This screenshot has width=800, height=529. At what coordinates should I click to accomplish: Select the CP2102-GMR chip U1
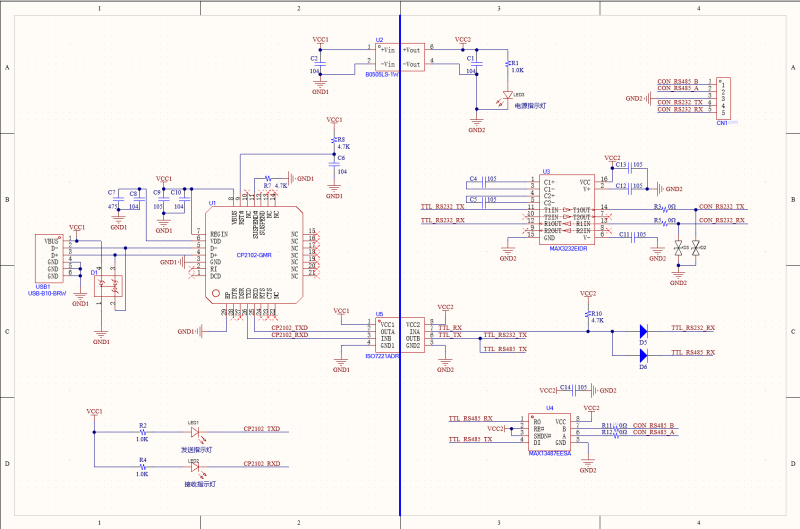(255, 255)
